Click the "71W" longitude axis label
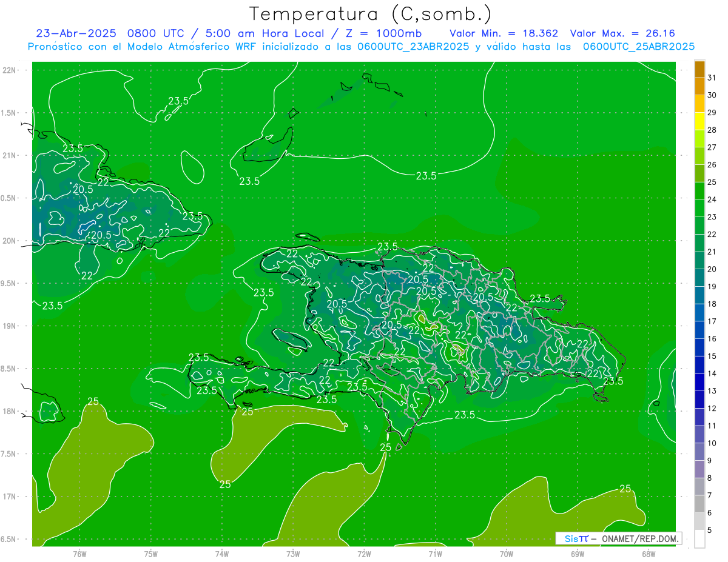The width and height of the screenshot is (728, 562). click(435, 554)
